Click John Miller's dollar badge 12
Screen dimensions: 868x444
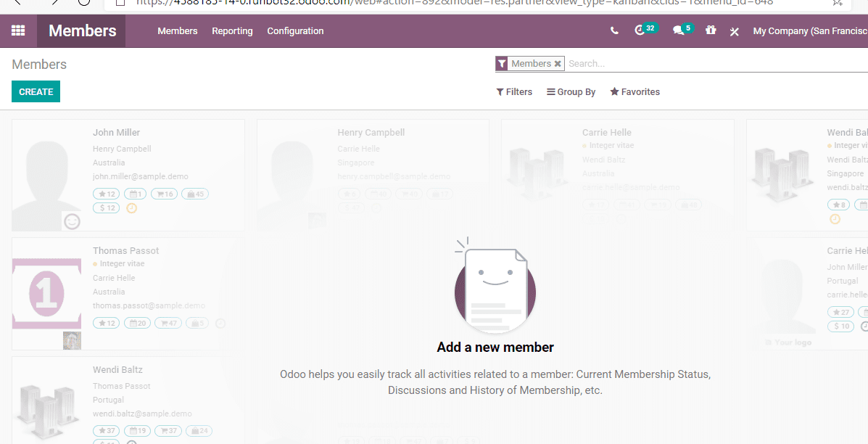tap(107, 208)
